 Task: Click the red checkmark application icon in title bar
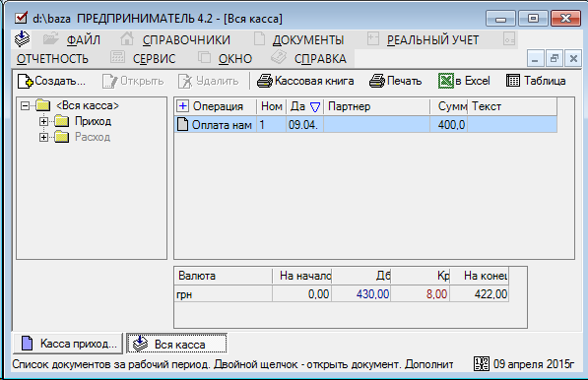(x=21, y=18)
